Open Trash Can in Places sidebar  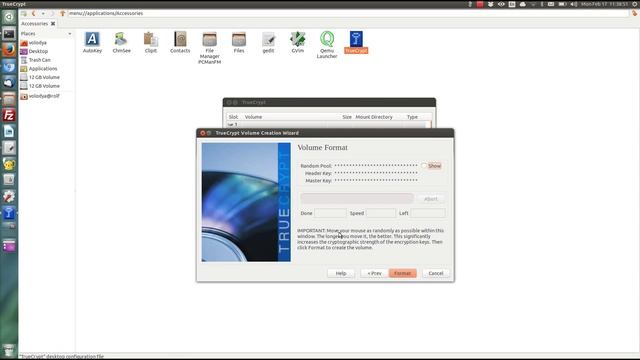[40, 60]
